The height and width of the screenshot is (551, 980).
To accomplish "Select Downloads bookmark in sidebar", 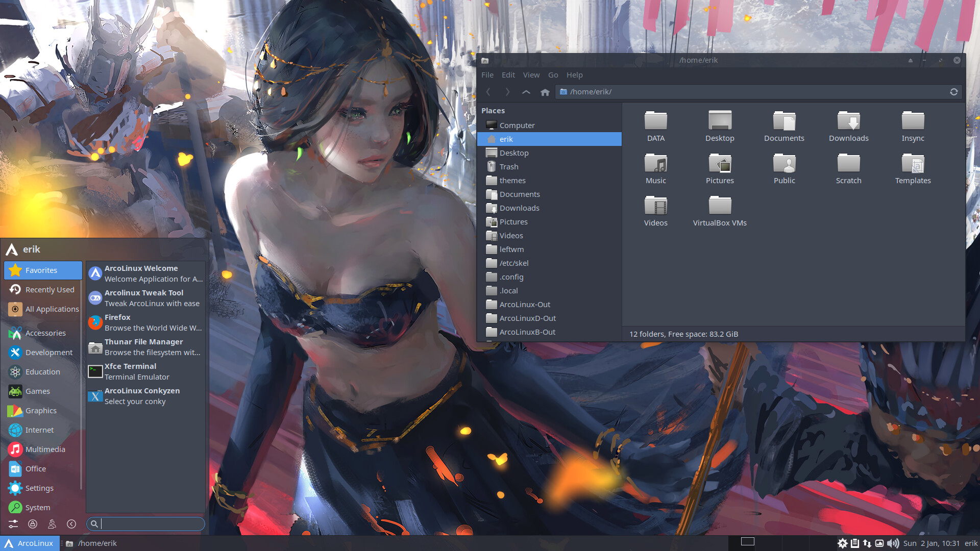I will click(549, 208).
